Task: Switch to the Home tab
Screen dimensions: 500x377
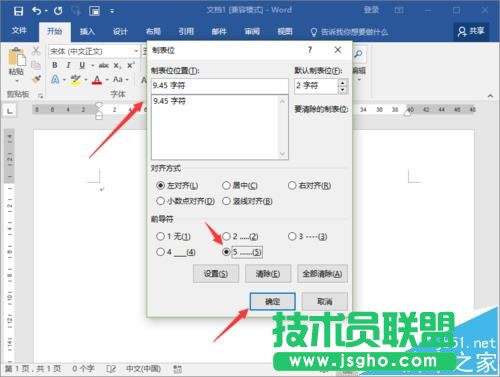Action: coord(55,32)
